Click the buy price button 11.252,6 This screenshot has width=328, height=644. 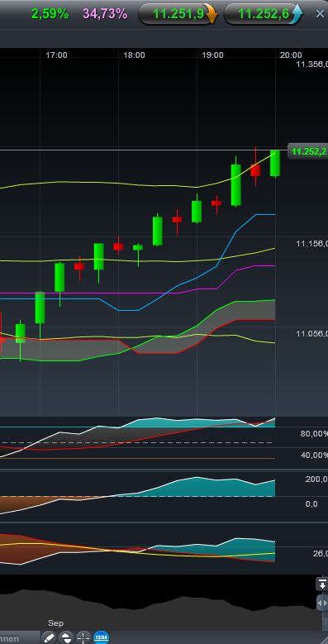tap(264, 14)
